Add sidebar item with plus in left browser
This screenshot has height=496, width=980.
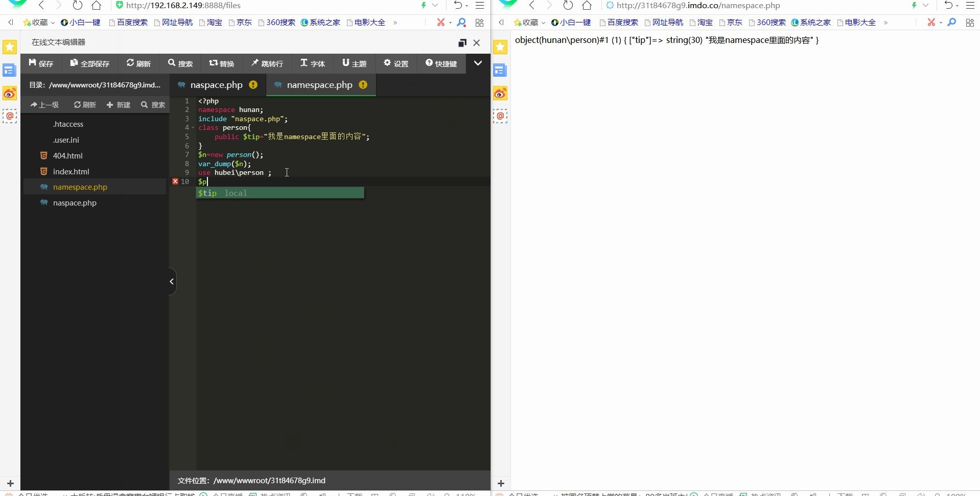(10, 483)
